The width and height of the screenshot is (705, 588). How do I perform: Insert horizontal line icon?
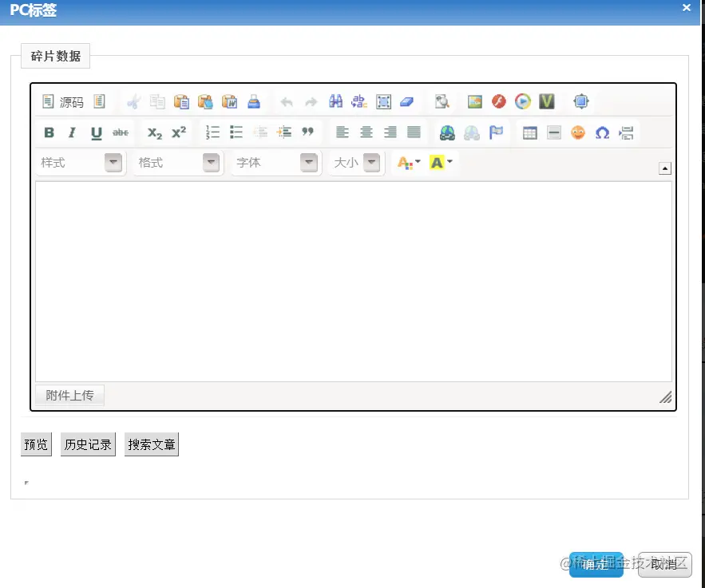554,132
